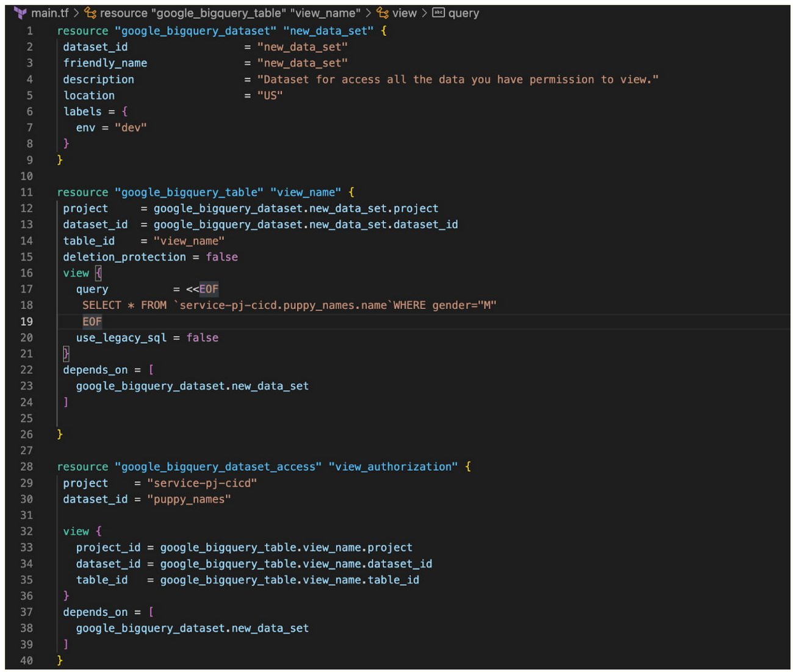Click friendly_name on line 3

click(105, 63)
